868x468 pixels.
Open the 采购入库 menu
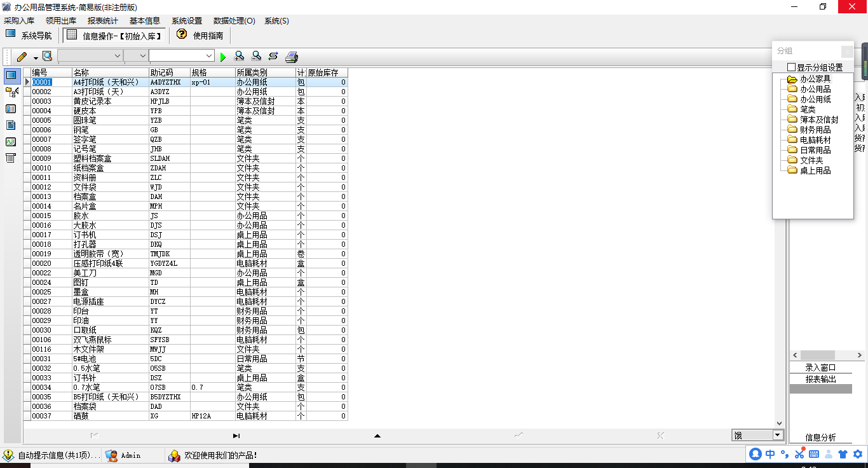pos(19,21)
